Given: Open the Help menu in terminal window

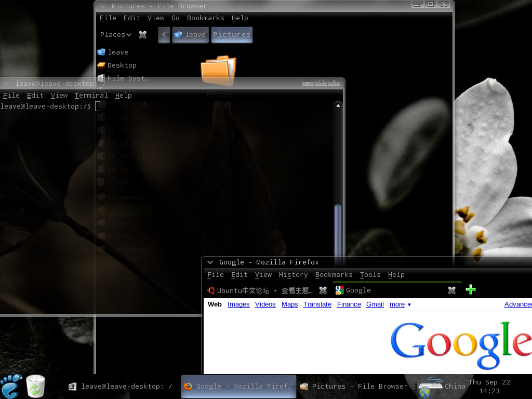Looking at the screenshot, I should click(x=124, y=96).
